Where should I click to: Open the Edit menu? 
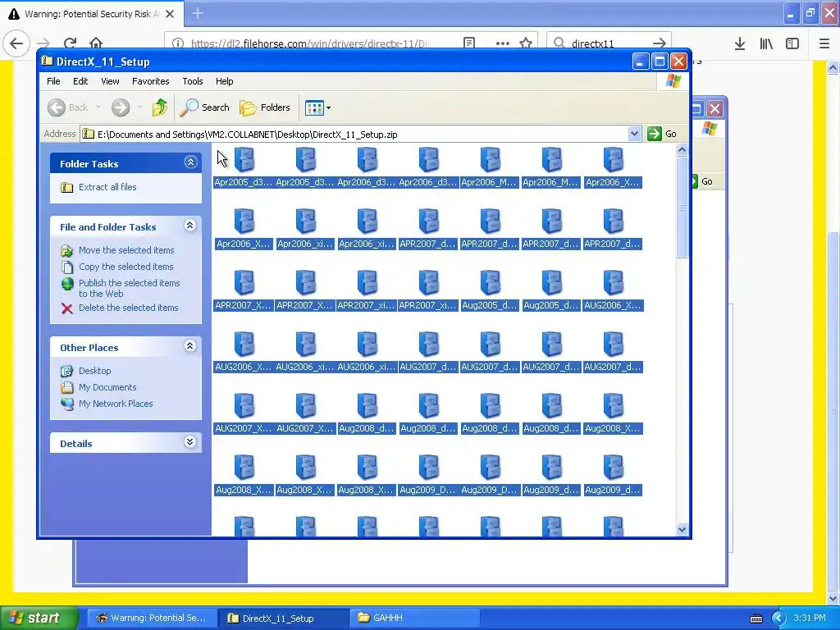pyautogui.click(x=80, y=81)
